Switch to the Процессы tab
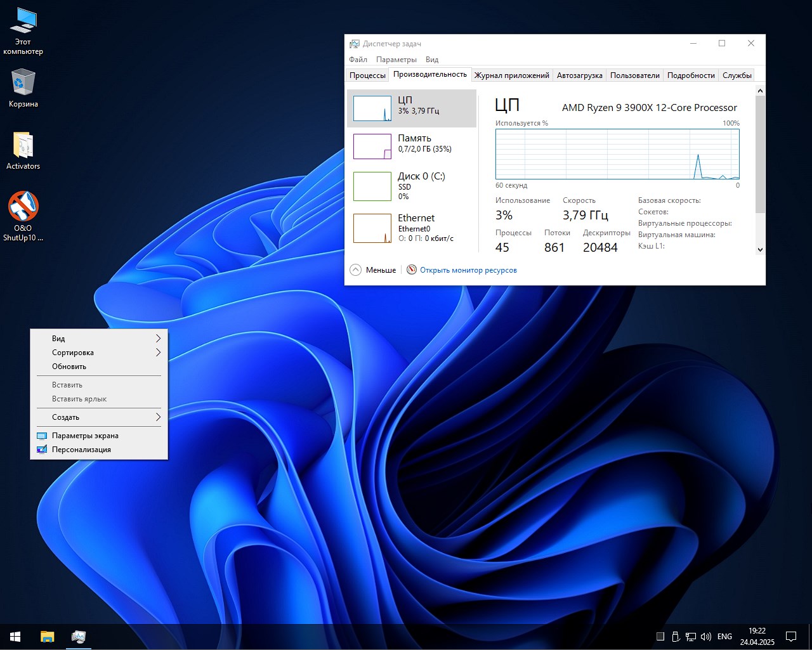812x650 pixels. click(x=367, y=75)
